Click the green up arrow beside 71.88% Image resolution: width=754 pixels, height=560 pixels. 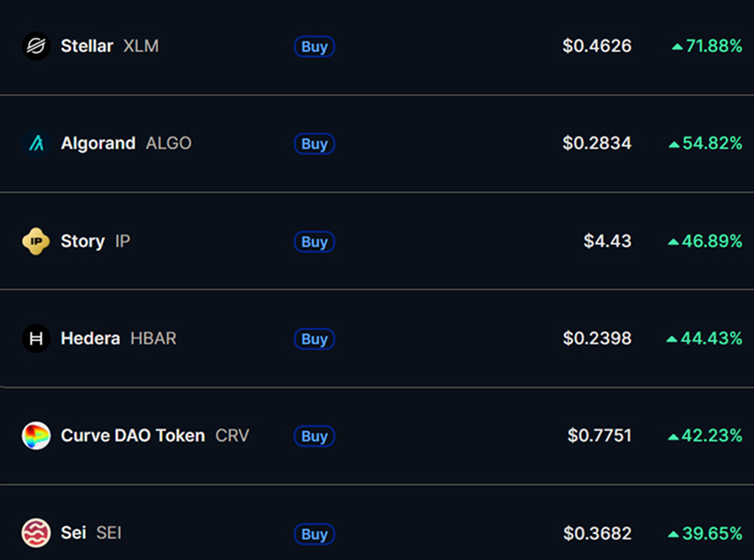(677, 47)
